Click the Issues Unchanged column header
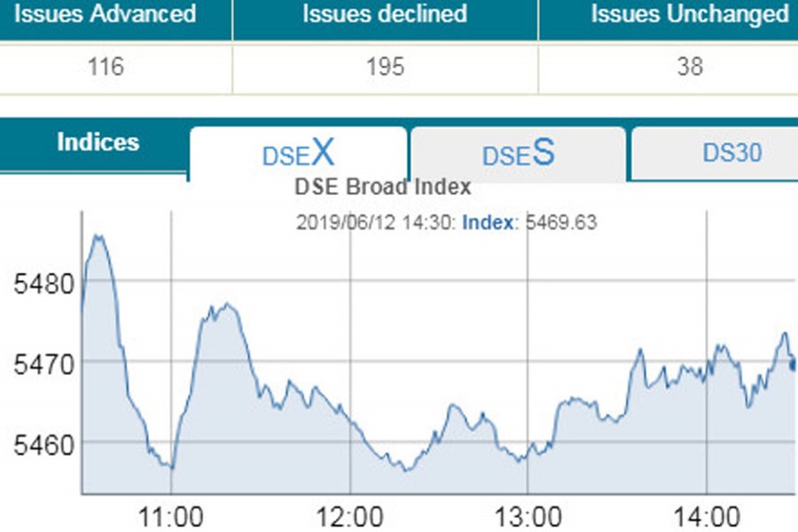Screen dimensions: 798x532 pos(689,15)
